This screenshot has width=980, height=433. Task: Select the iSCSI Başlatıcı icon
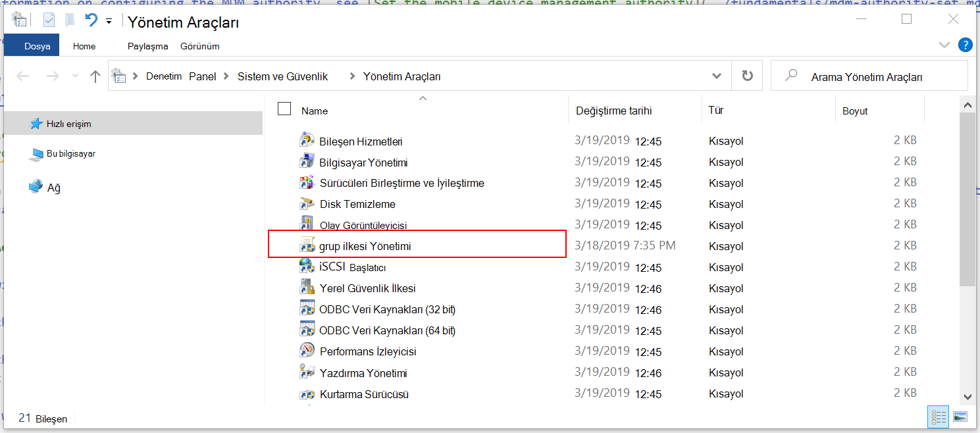[x=307, y=267]
